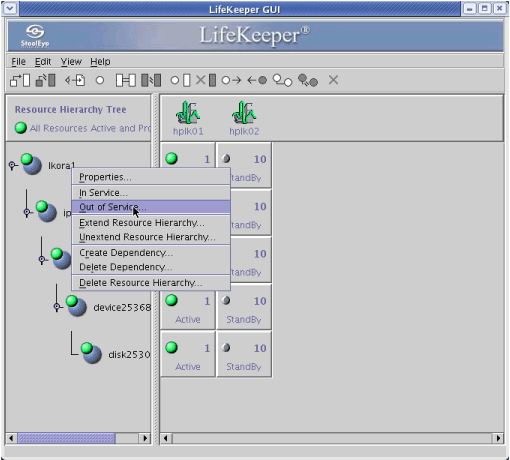Click left arrow of tree panel scrollbar
This screenshot has width=510, height=460.
(11, 438)
